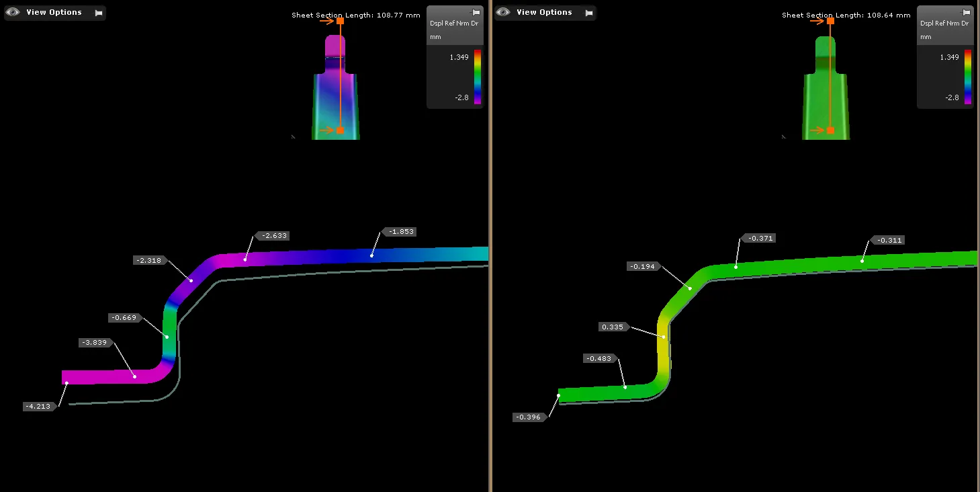The image size is (980, 492).
Task: Click the 0.335 displacement label
Action: [x=613, y=327]
